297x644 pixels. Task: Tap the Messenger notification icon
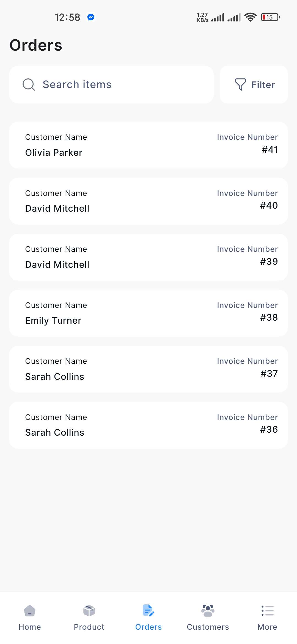tap(91, 17)
